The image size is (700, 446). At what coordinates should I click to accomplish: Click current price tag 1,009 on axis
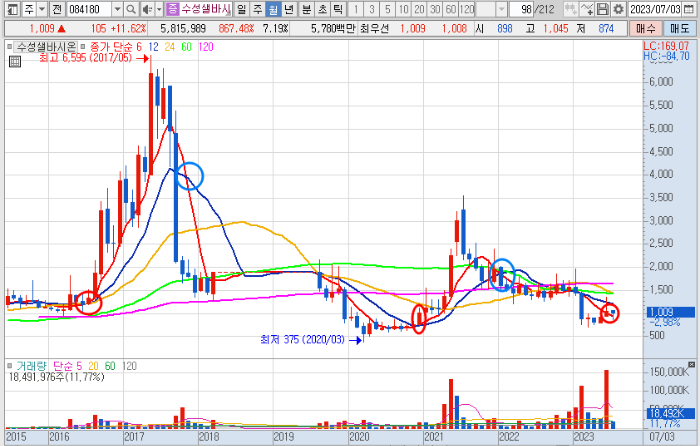coord(670,312)
